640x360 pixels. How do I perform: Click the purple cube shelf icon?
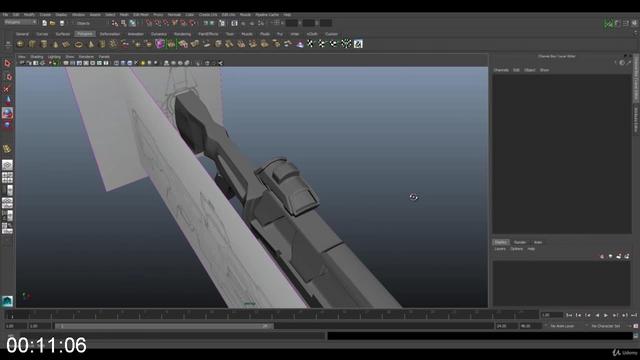160,44
